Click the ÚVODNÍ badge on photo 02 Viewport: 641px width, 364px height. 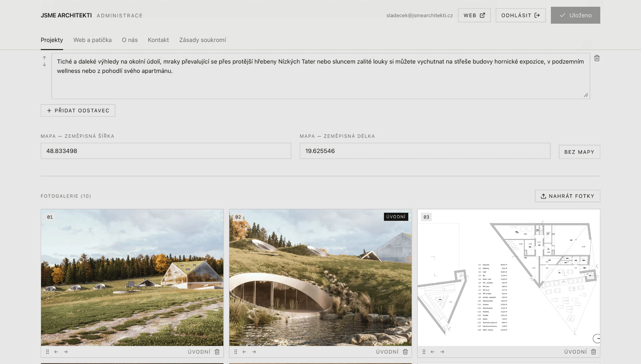396,217
